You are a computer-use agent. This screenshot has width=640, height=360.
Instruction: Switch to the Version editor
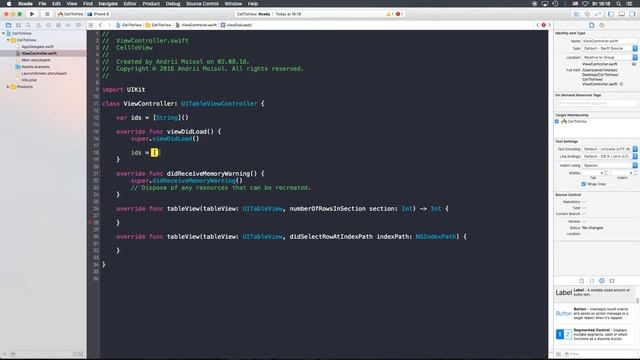pos(598,14)
